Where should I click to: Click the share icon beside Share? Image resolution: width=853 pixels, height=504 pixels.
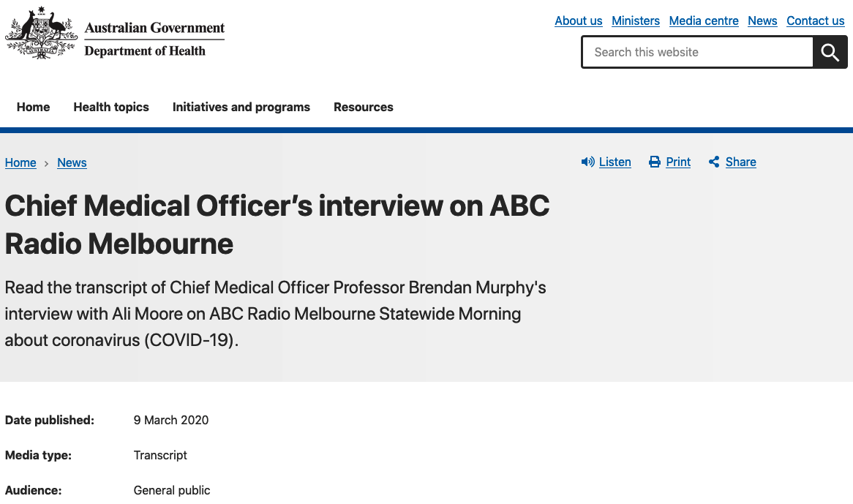[x=714, y=162]
